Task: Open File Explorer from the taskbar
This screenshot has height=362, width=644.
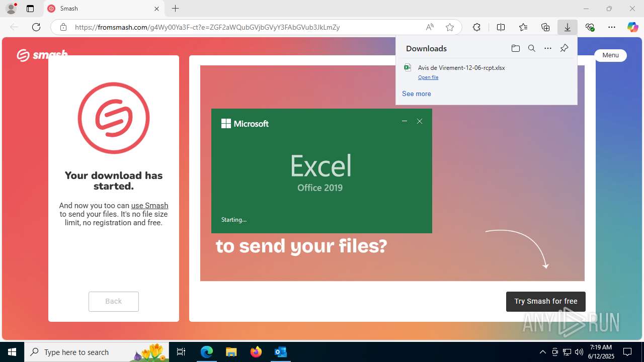Action: click(x=231, y=352)
